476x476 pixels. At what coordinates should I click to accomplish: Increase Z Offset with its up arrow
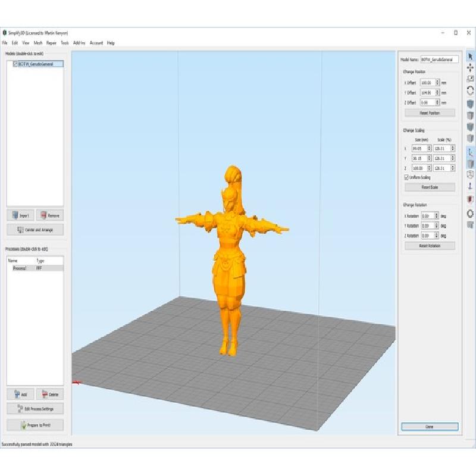pos(437,101)
